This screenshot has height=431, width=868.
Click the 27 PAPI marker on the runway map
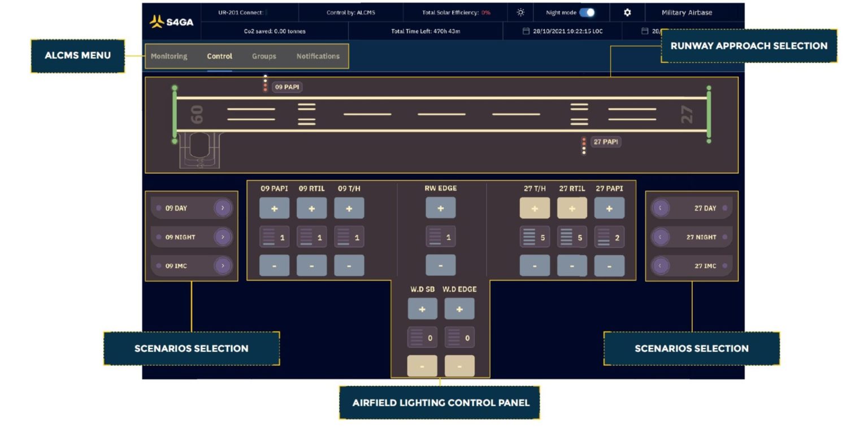(x=606, y=142)
